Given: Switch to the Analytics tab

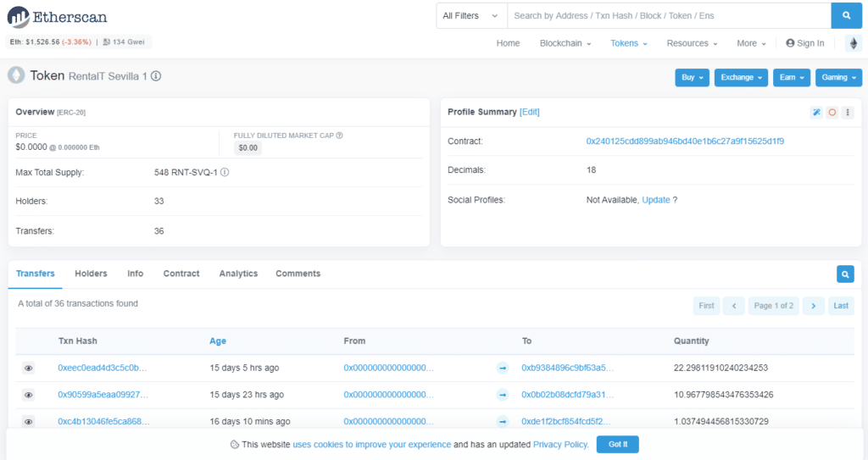Looking at the screenshot, I should click(238, 274).
